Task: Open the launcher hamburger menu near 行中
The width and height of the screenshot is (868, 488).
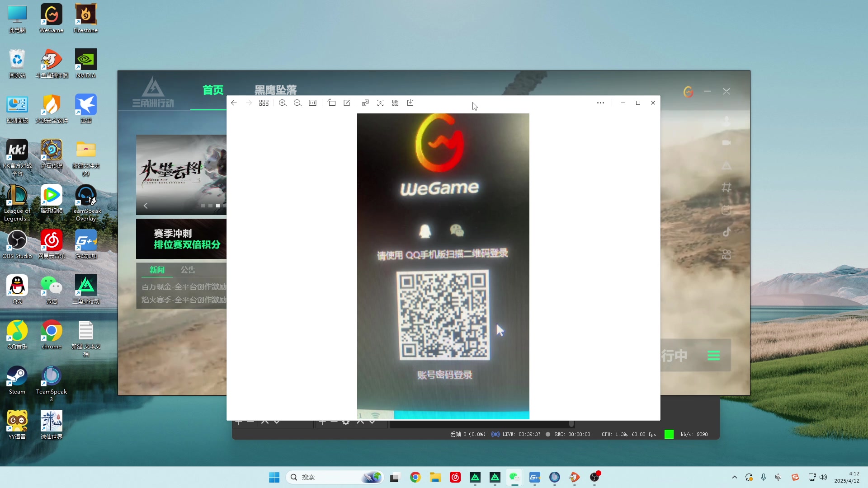Action: tap(713, 356)
